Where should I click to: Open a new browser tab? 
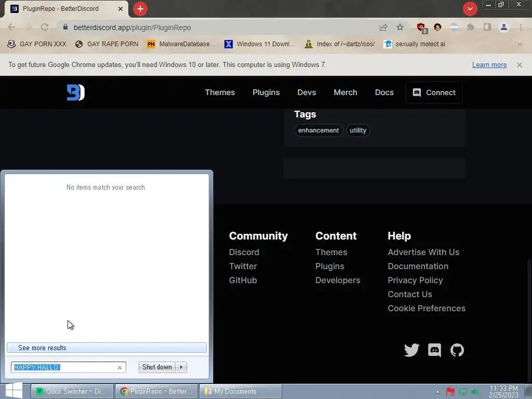(140, 9)
